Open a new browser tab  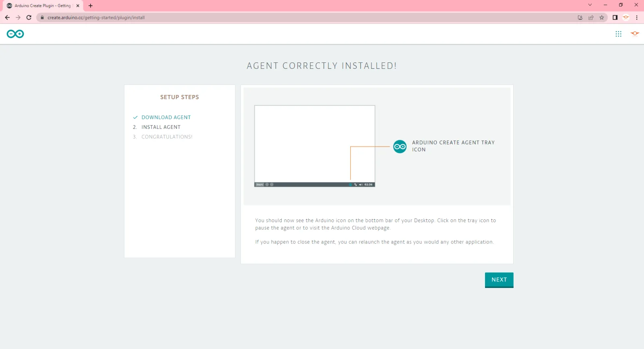(x=91, y=6)
